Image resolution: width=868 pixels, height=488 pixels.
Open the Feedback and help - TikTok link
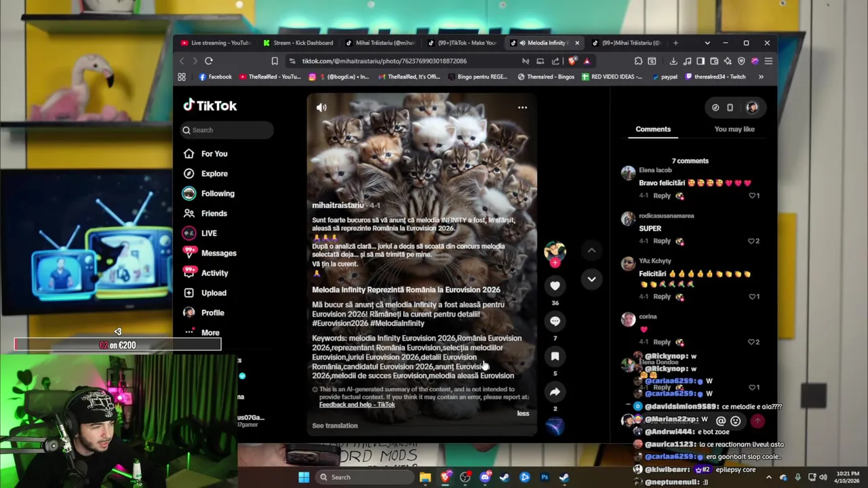(357, 405)
